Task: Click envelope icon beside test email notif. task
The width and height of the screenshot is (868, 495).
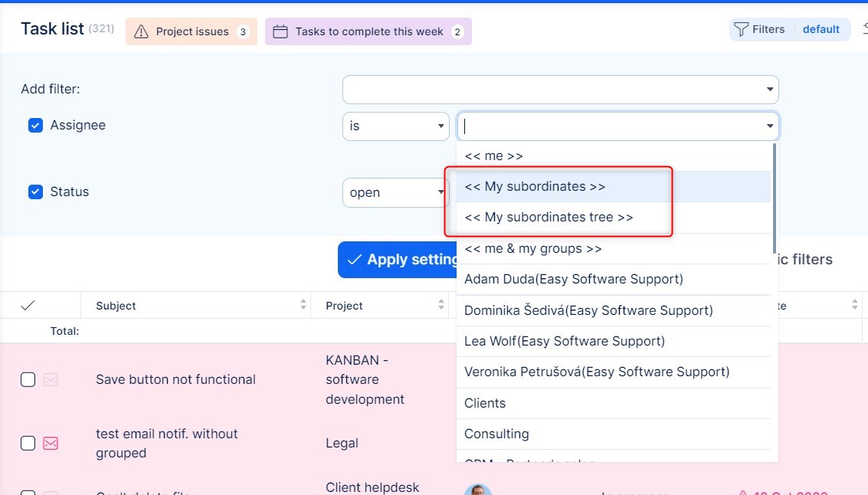Action: tap(51, 443)
